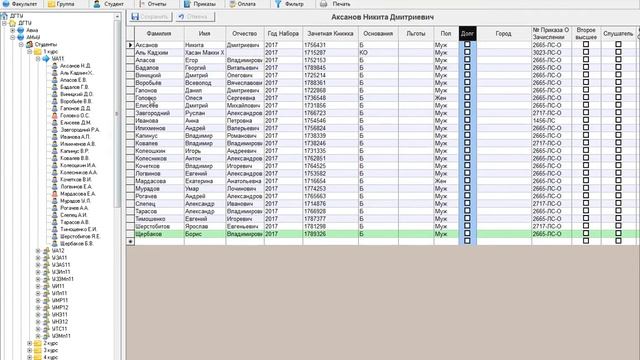The height and width of the screenshot is (360, 640).
Task: Click the blue diamond icon of МА11
Action: pyautogui.click(x=46, y=59)
